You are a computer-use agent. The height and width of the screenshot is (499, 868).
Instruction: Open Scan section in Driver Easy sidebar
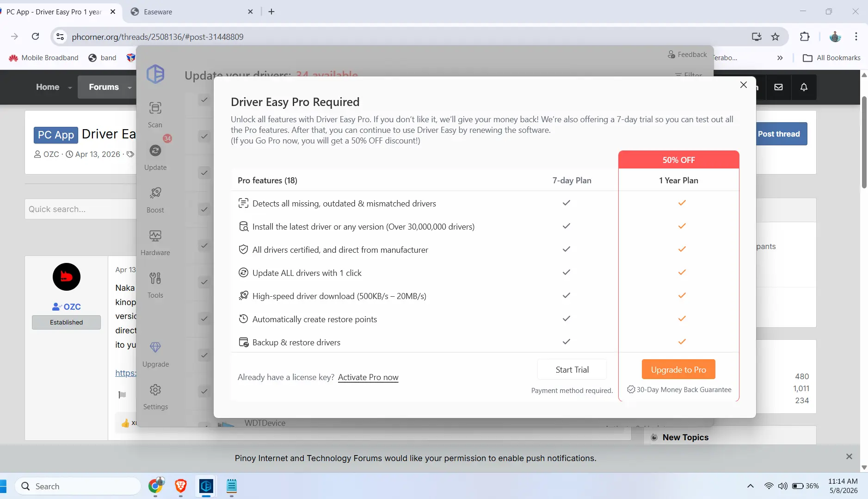[x=155, y=114]
